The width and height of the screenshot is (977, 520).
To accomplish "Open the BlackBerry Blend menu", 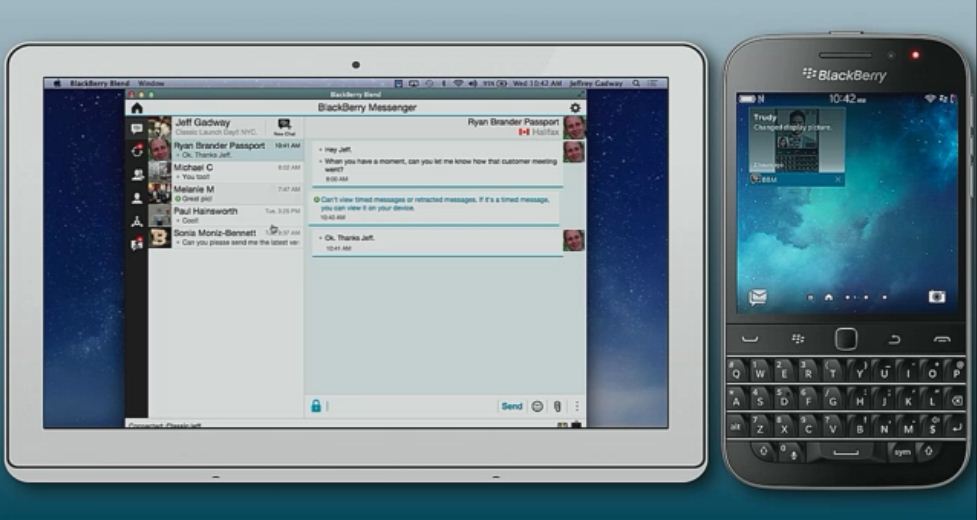I will (x=100, y=83).
